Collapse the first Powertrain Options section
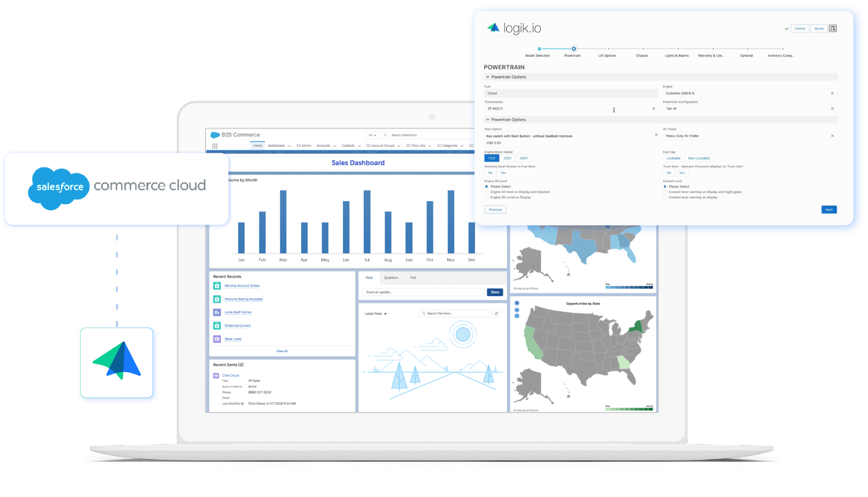Screen dimensions: 868x497 pyautogui.click(x=488, y=77)
